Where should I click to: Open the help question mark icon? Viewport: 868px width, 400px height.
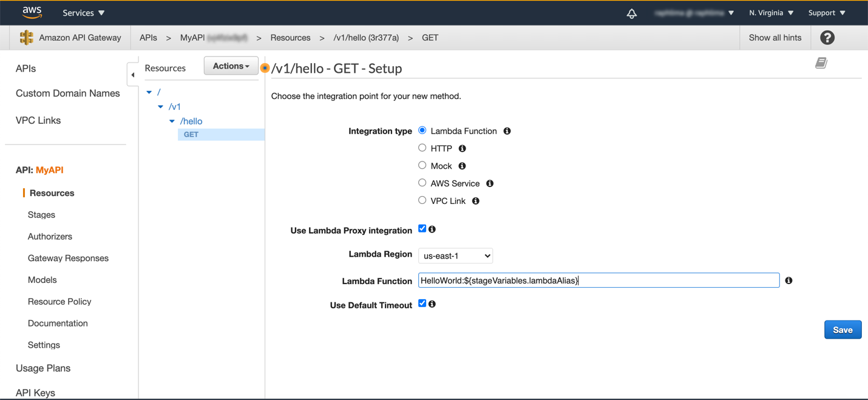coord(827,38)
